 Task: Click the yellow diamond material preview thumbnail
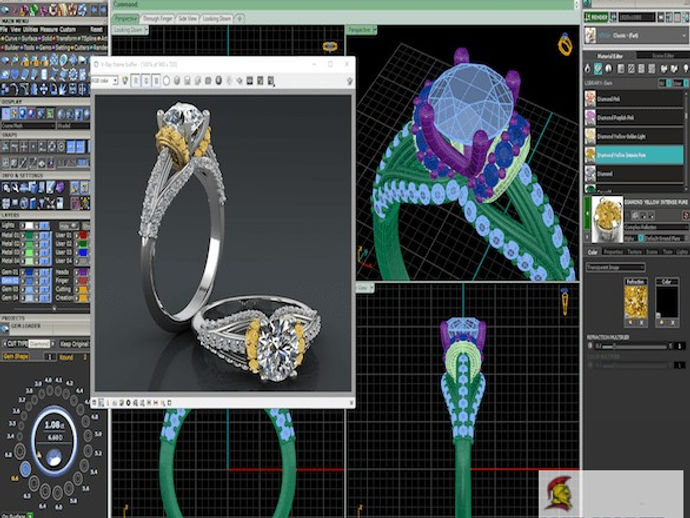607,219
